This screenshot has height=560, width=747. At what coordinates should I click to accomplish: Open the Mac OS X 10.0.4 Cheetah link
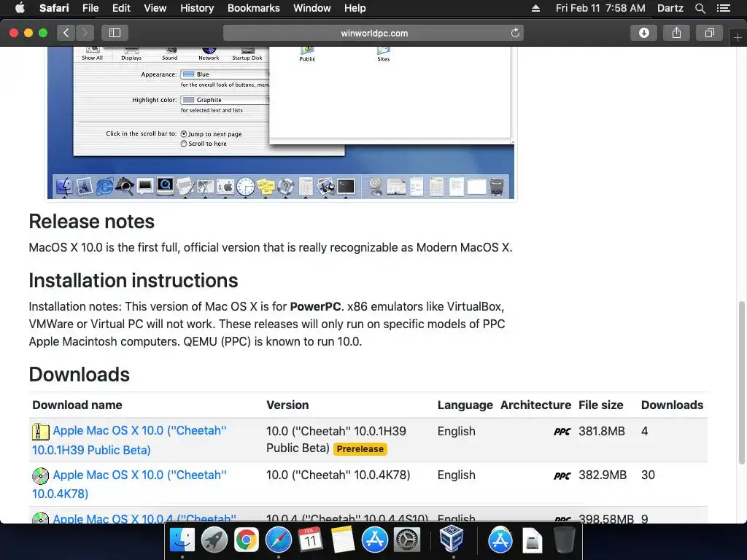pos(144,518)
